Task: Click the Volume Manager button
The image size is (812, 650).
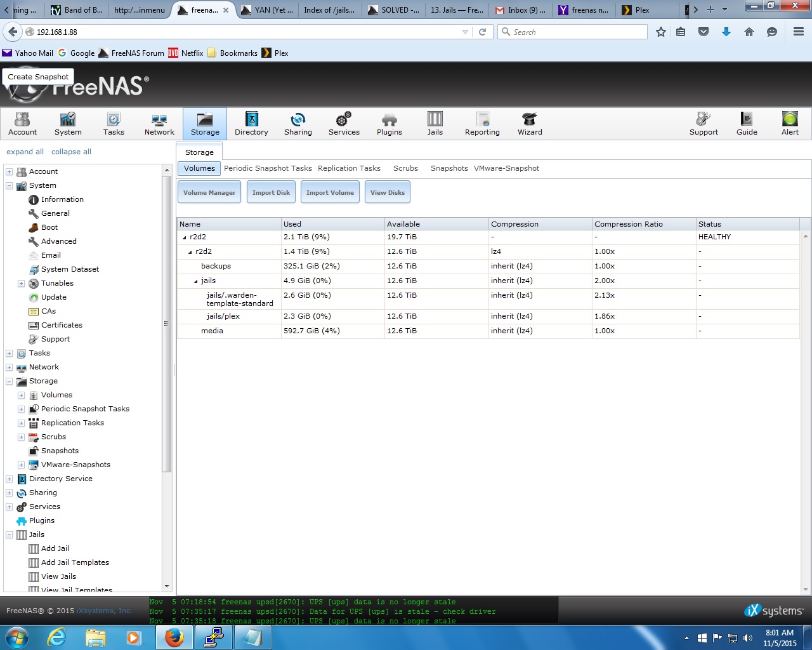Action: tap(209, 192)
